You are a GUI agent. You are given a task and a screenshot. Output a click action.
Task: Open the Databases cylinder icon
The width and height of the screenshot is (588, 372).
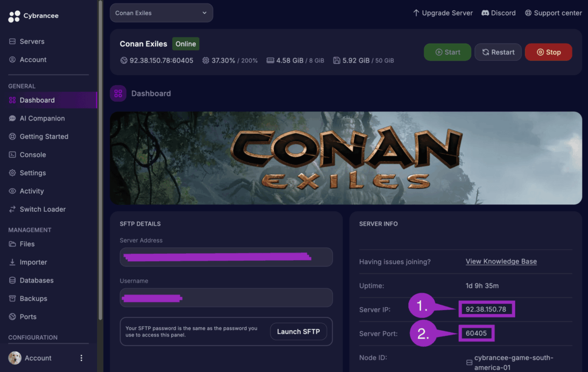[13, 280]
